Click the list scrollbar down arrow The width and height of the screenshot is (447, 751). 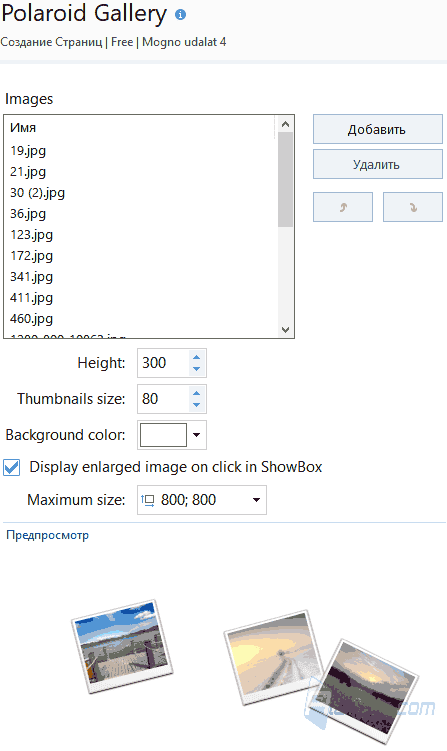pyautogui.click(x=286, y=330)
